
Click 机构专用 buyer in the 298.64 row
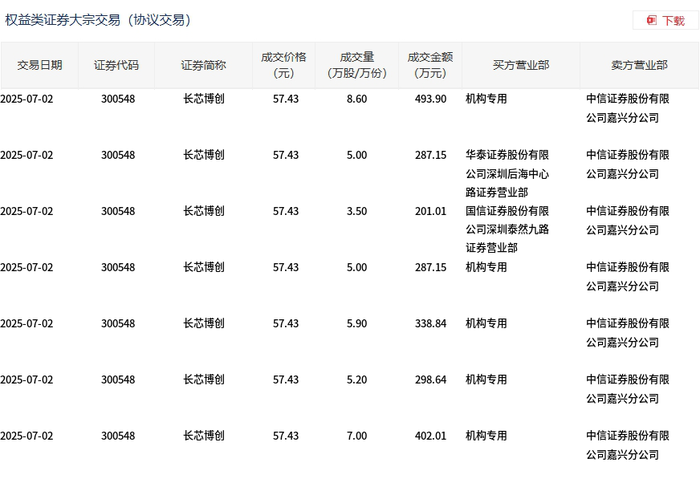(x=486, y=379)
